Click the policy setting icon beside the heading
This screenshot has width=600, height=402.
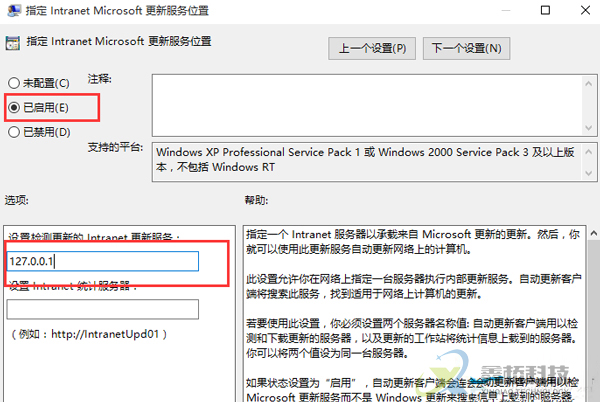(x=13, y=43)
